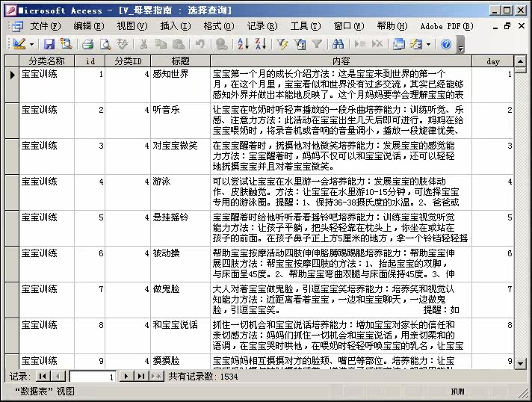Select the day column header
532x402 pixels.
492,61
